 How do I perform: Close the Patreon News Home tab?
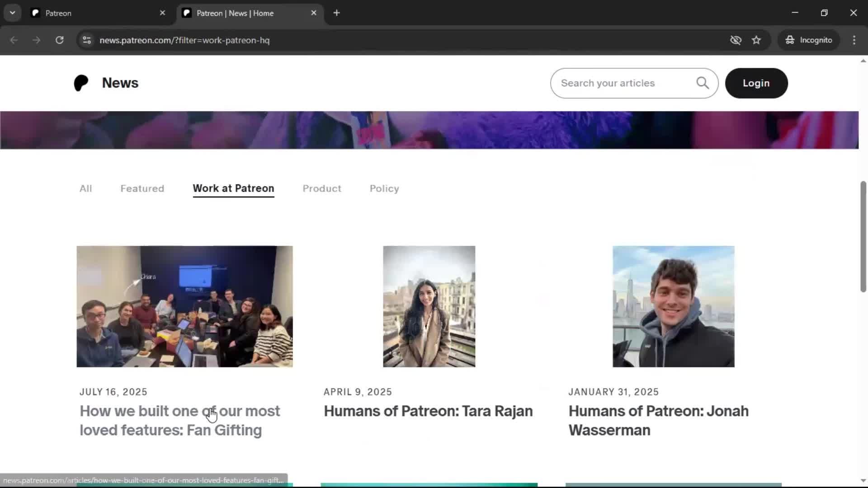coord(314,13)
